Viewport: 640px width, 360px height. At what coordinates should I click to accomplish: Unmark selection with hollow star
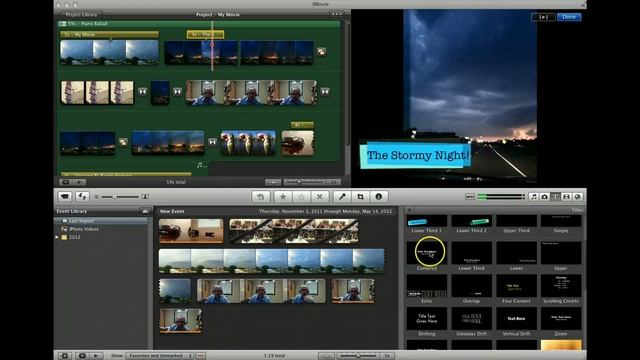pos(301,197)
